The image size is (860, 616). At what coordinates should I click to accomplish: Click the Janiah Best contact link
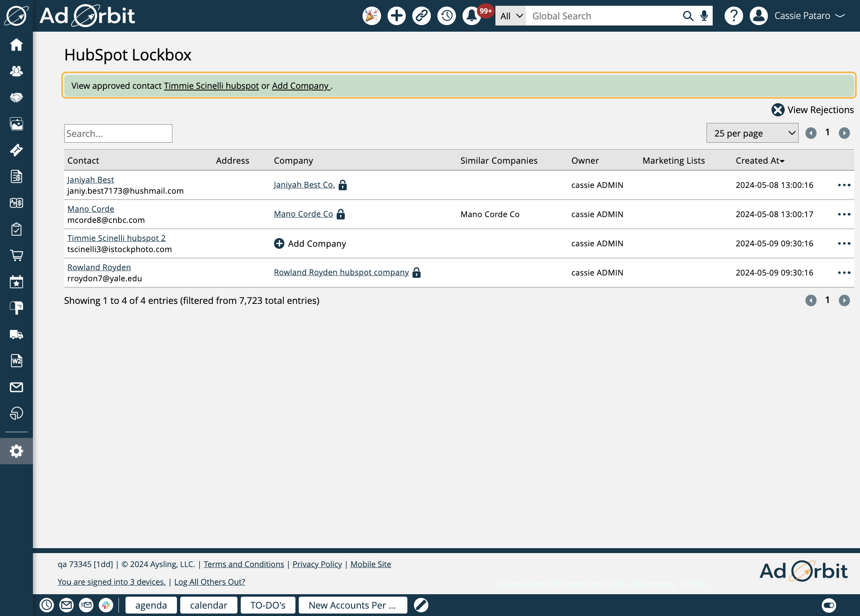point(90,179)
